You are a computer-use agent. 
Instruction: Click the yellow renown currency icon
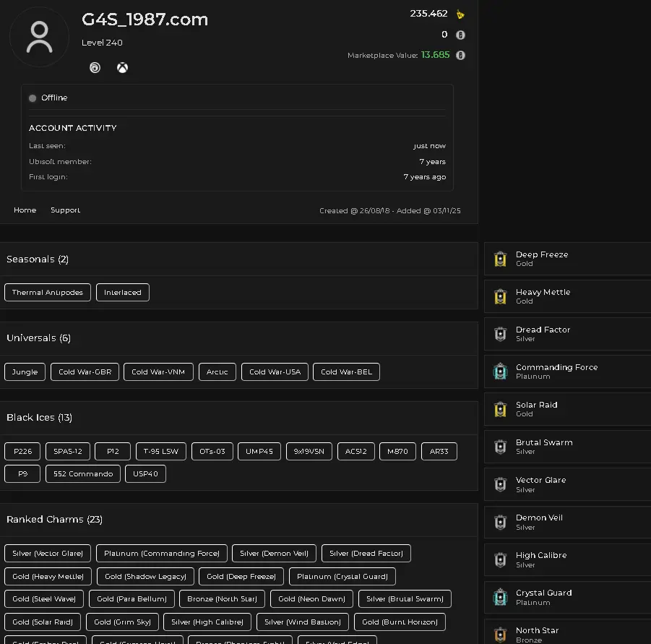pos(460,14)
